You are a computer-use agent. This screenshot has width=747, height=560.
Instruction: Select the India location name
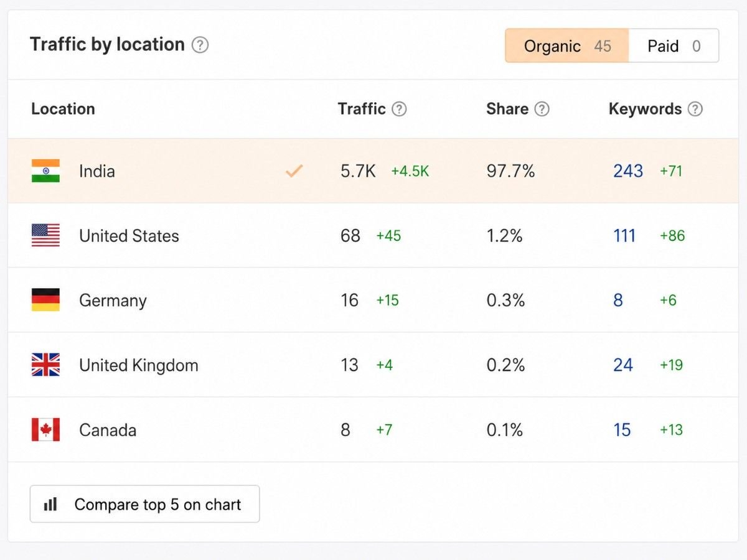[x=97, y=171]
